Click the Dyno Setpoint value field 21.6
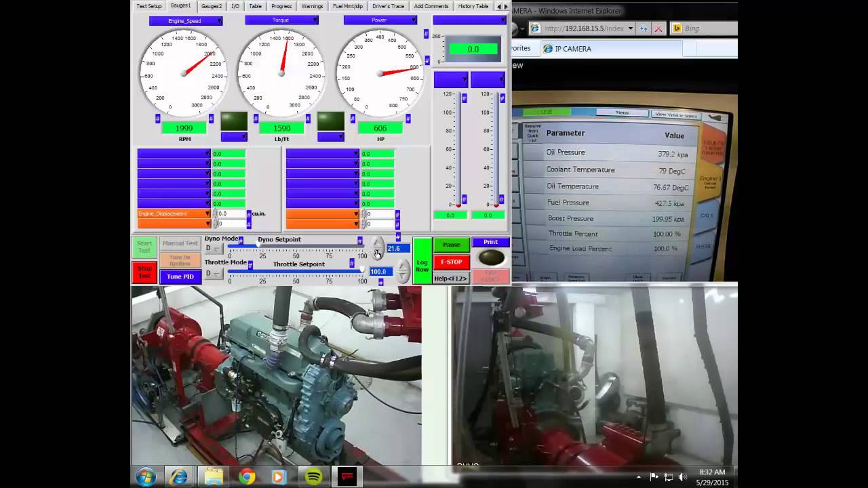The width and height of the screenshot is (868, 488). click(x=397, y=249)
